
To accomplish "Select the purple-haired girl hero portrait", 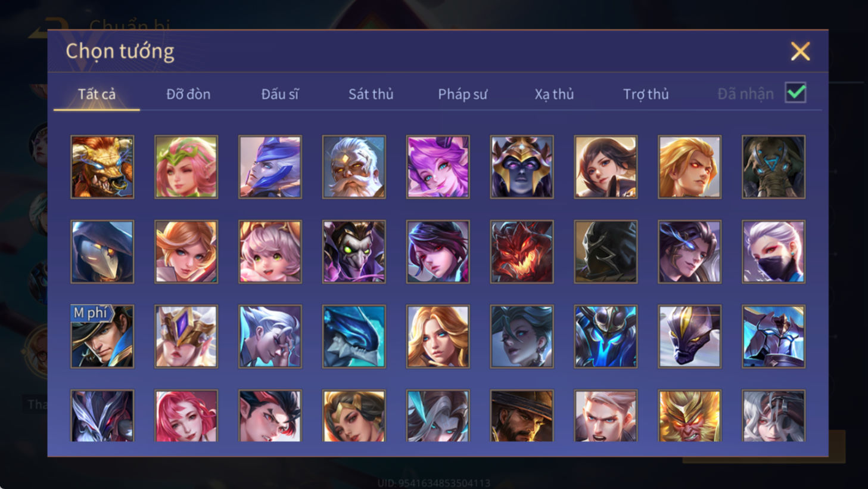I will pos(438,167).
